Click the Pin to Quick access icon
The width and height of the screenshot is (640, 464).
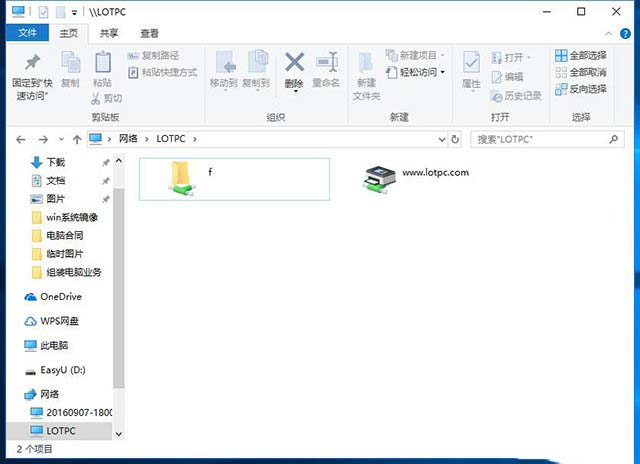(x=32, y=62)
